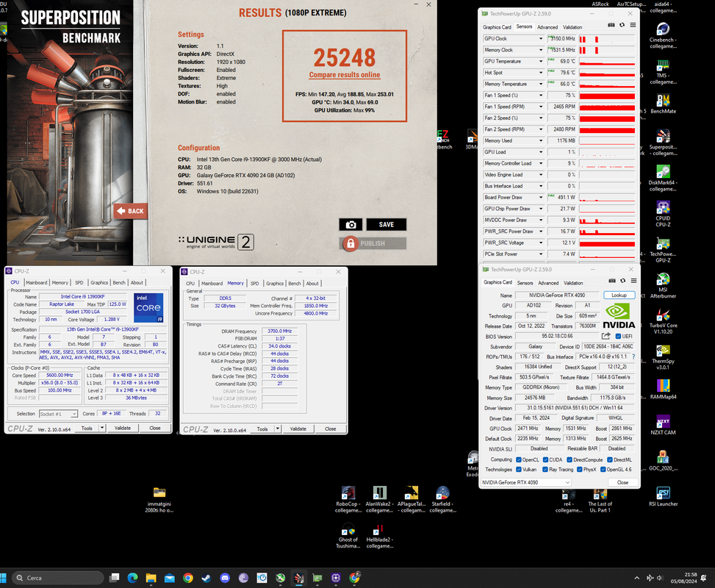Click the SAVE button in Superposition
715x588 pixels.
click(x=387, y=224)
